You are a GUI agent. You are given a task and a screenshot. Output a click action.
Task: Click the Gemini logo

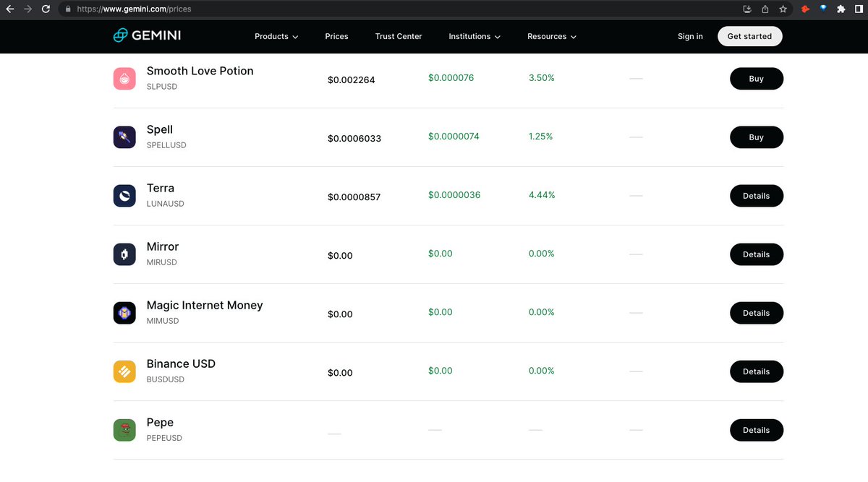(147, 36)
